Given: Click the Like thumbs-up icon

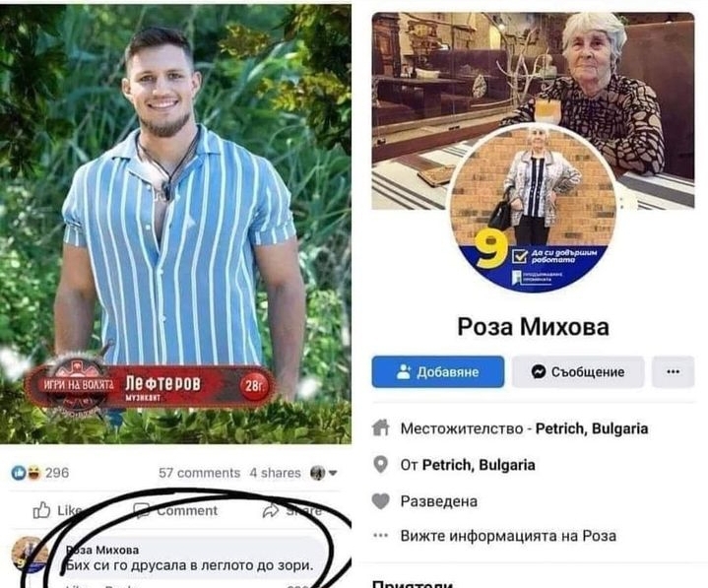Looking at the screenshot, I should [41, 510].
